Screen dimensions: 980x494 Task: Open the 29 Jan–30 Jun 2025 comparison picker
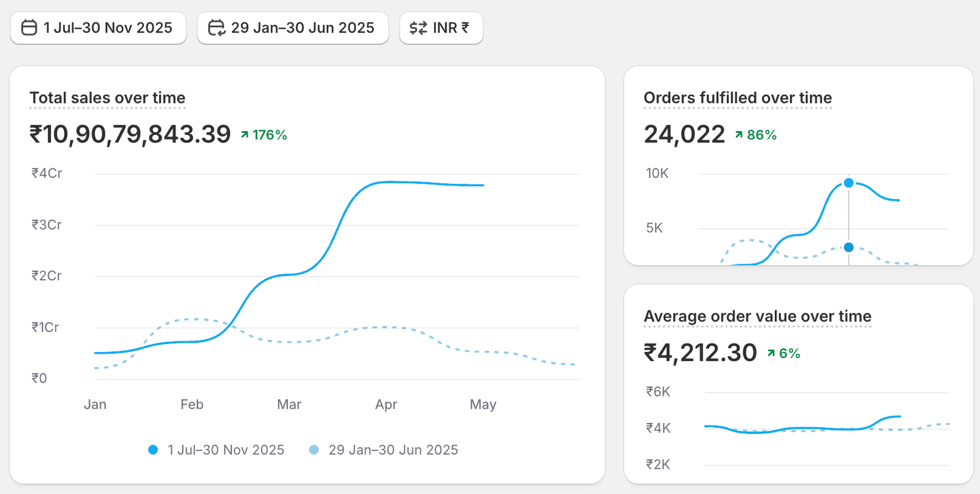293,28
